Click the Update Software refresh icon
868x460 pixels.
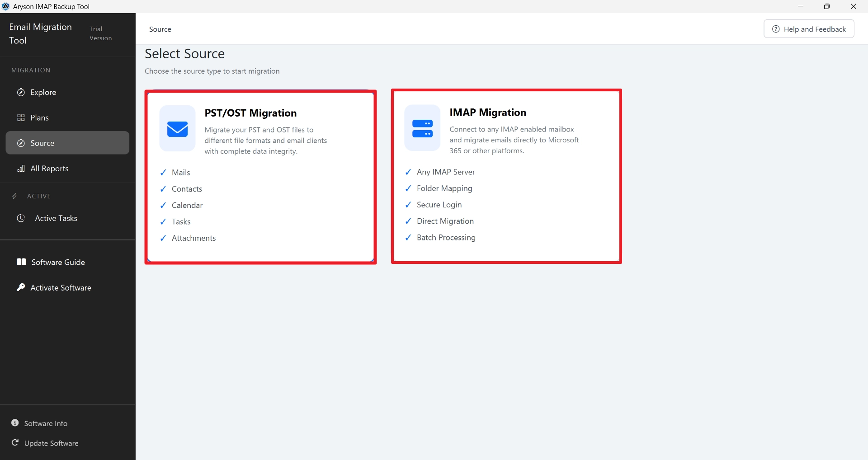click(15, 443)
